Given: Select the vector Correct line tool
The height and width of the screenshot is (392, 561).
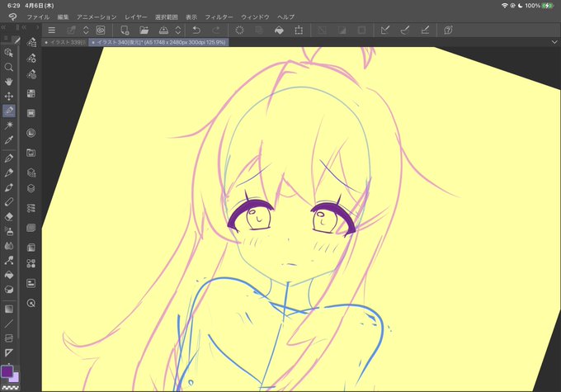Looking at the screenshot, I should click(9, 260).
